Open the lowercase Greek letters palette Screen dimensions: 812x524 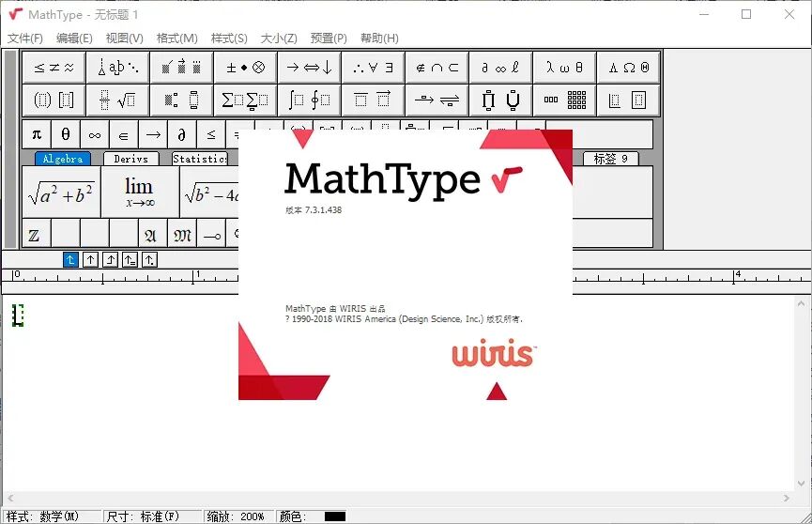(564, 68)
